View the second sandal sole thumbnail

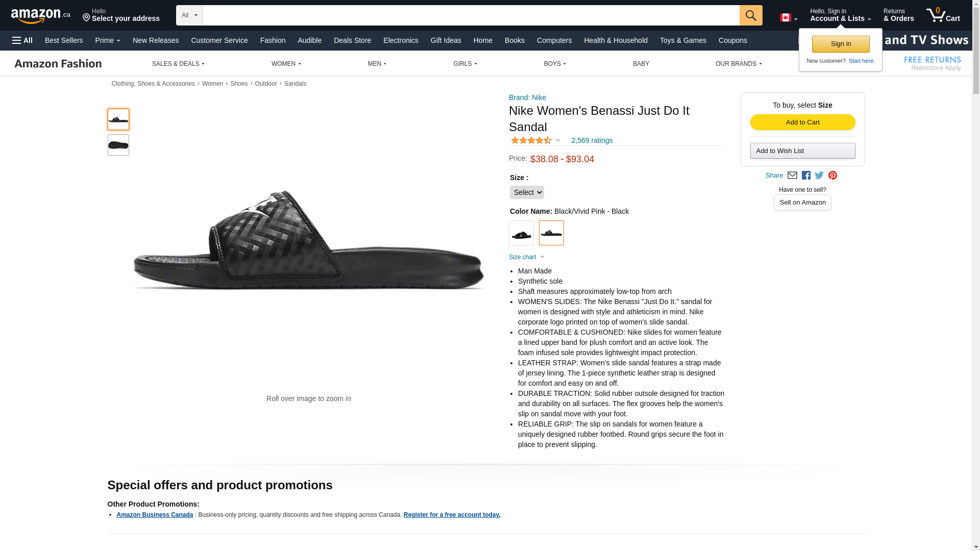tap(118, 145)
